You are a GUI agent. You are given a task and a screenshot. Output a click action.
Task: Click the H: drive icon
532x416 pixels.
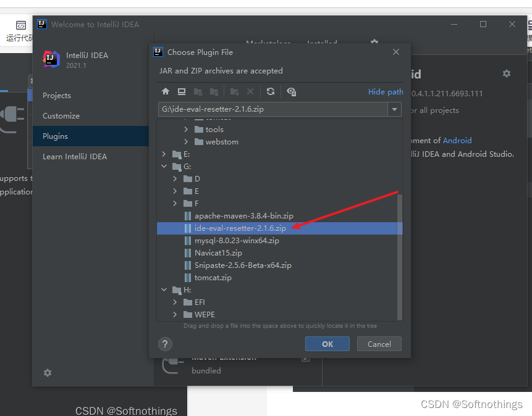(x=177, y=290)
